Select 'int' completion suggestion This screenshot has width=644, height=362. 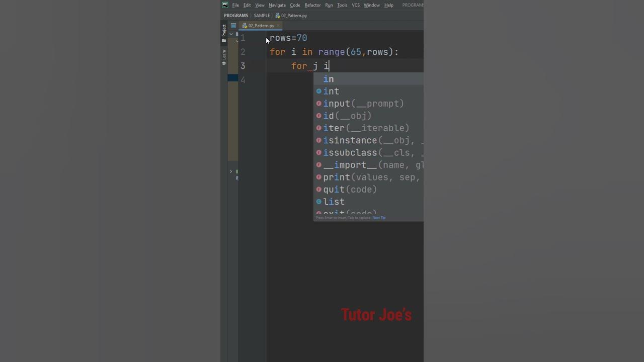pyautogui.click(x=369, y=92)
